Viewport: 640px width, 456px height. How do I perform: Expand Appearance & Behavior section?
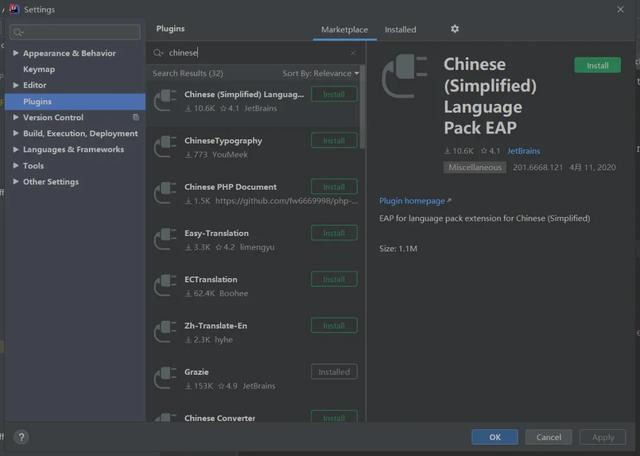point(16,53)
